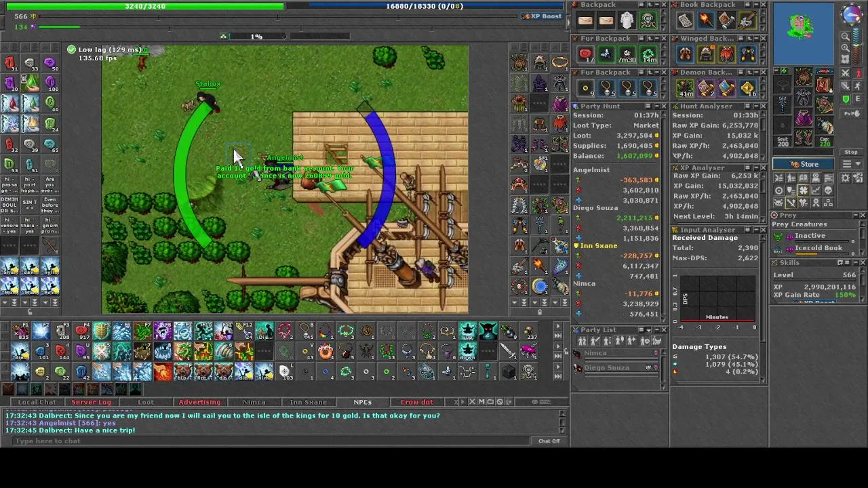Viewport: 868px width, 488px height.
Task: Toggle secure mode green shield button
Action: 846,99
